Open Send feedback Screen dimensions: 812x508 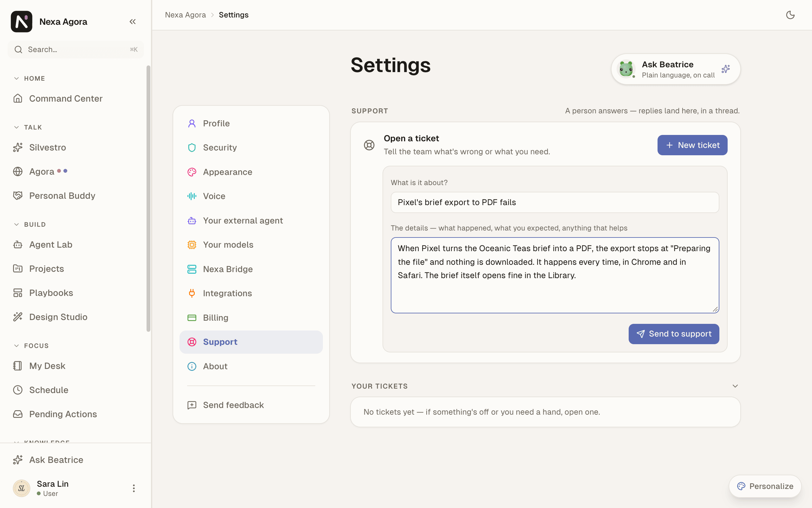point(251,405)
